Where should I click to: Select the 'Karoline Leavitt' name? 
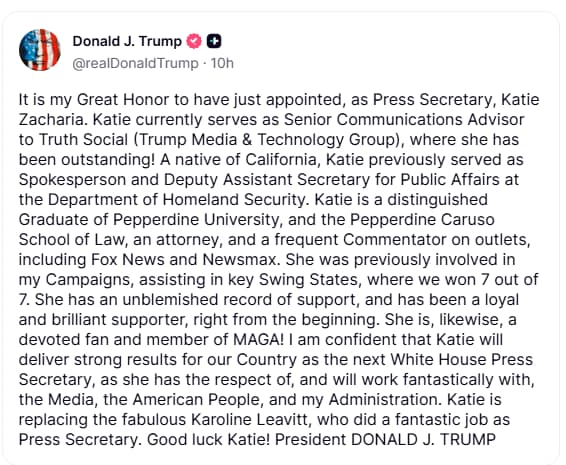coord(250,420)
